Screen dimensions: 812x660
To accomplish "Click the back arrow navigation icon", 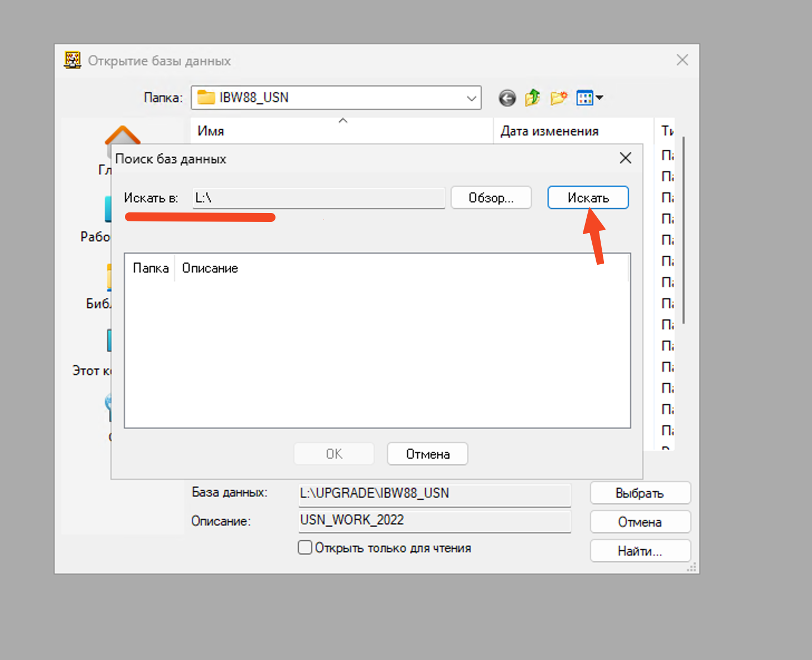I will pos(507,98).
